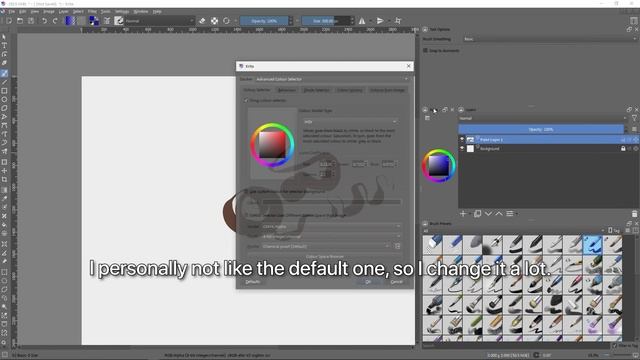Click the Defaults button in dialog

[253, 282]
